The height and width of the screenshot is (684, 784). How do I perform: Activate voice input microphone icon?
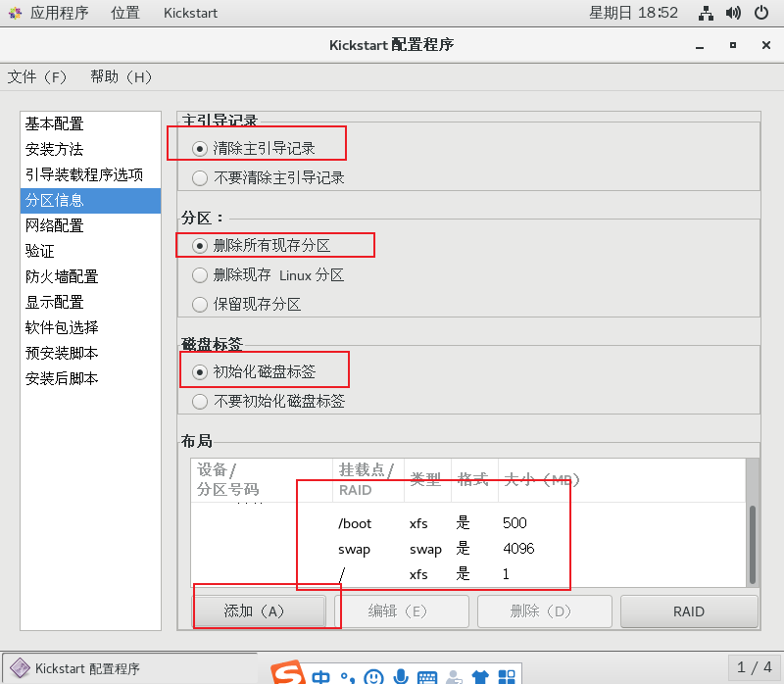tap(401, 676)
